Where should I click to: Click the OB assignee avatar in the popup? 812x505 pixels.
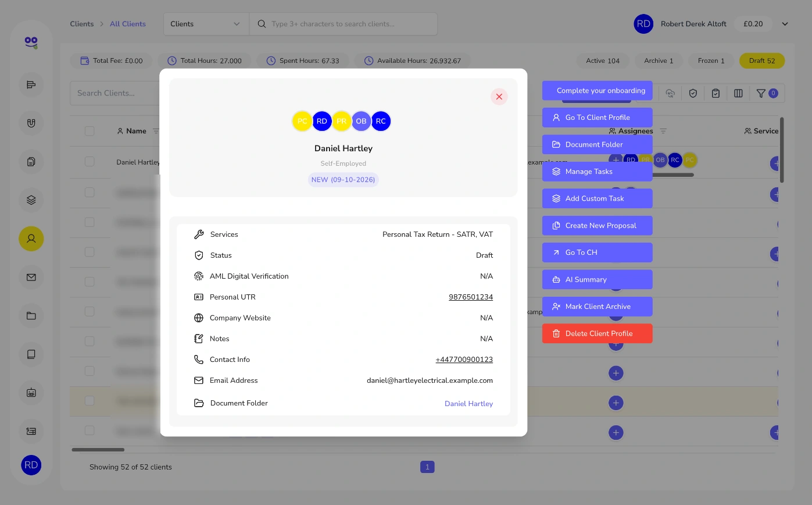tap(361, 121)
